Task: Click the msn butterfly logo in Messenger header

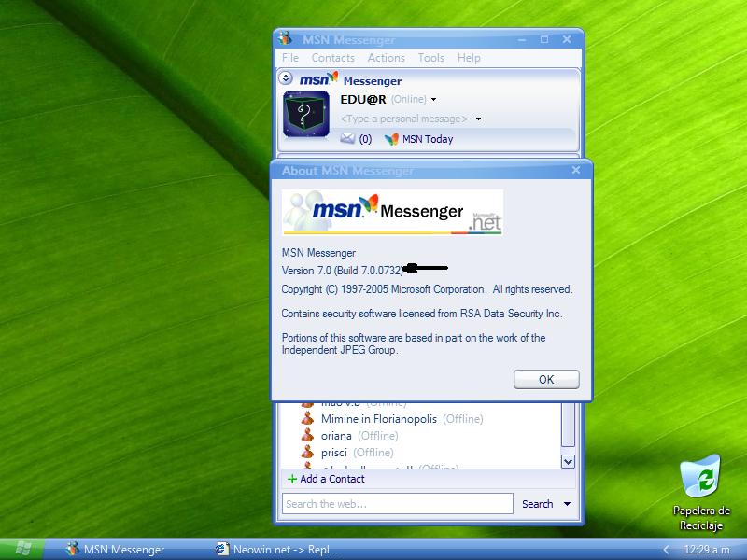Action: pyautogui.click(x=318, y=78)
